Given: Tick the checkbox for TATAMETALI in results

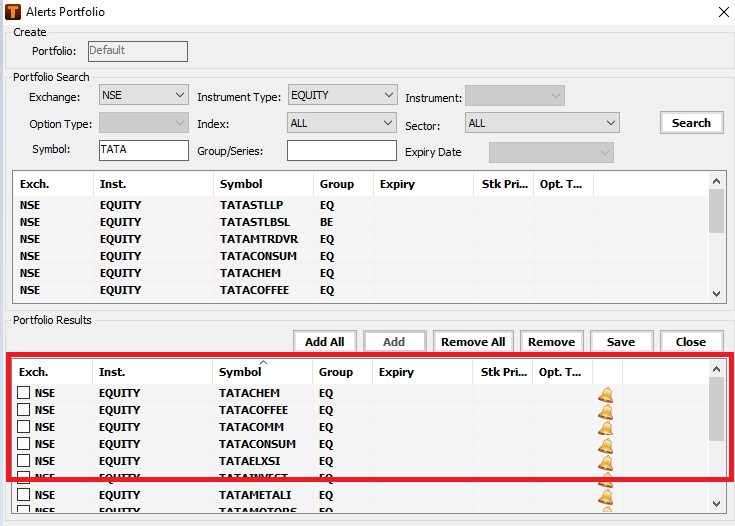Looking at the screenshot, I should coord(23,495).
